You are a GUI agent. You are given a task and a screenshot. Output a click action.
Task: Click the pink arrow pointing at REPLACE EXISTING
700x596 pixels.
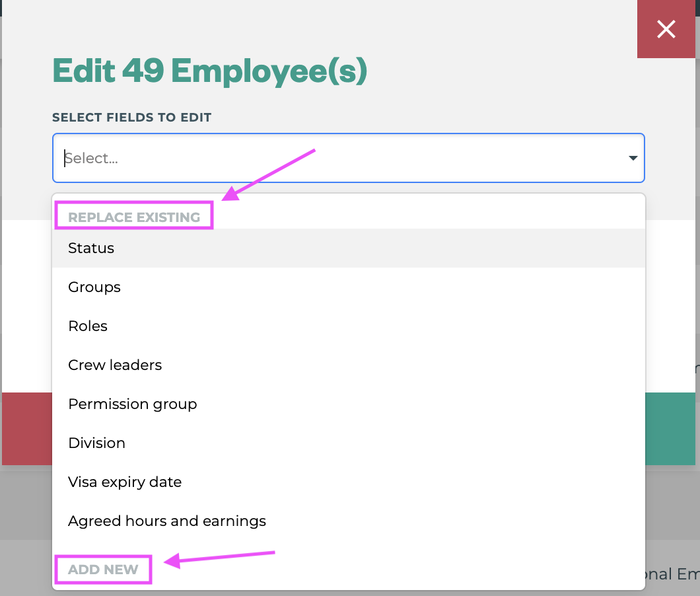tap(269, 174)
